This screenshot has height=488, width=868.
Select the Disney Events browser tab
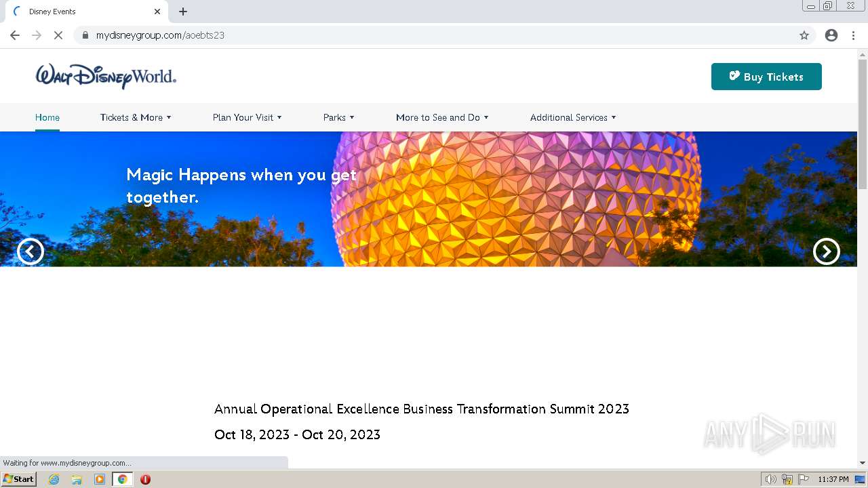coord(86,12)
